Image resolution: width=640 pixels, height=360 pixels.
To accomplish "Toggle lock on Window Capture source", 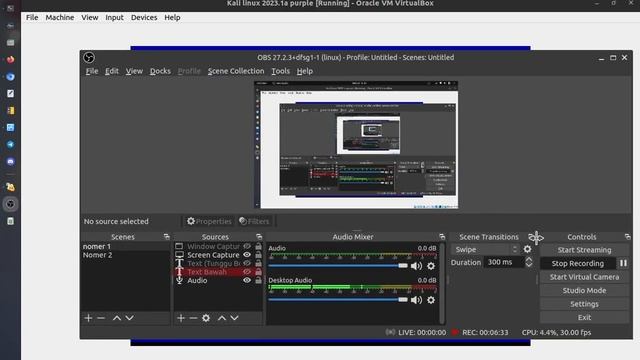I will [x=258, y=246].
